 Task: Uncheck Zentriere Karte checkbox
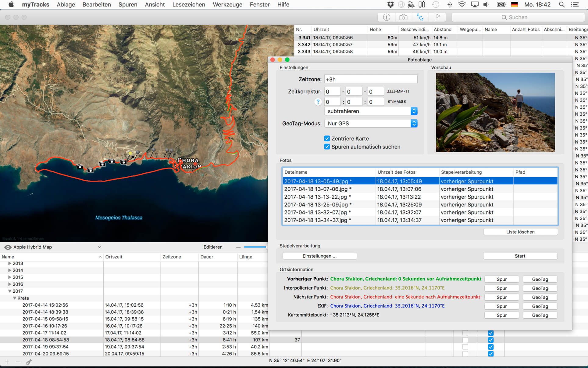[327, 139]
